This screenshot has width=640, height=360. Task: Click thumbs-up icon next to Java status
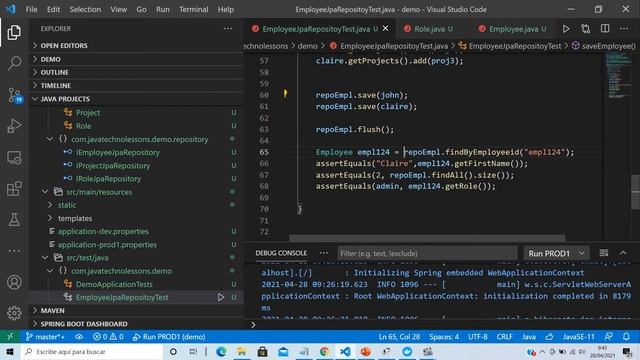point(549,337)
